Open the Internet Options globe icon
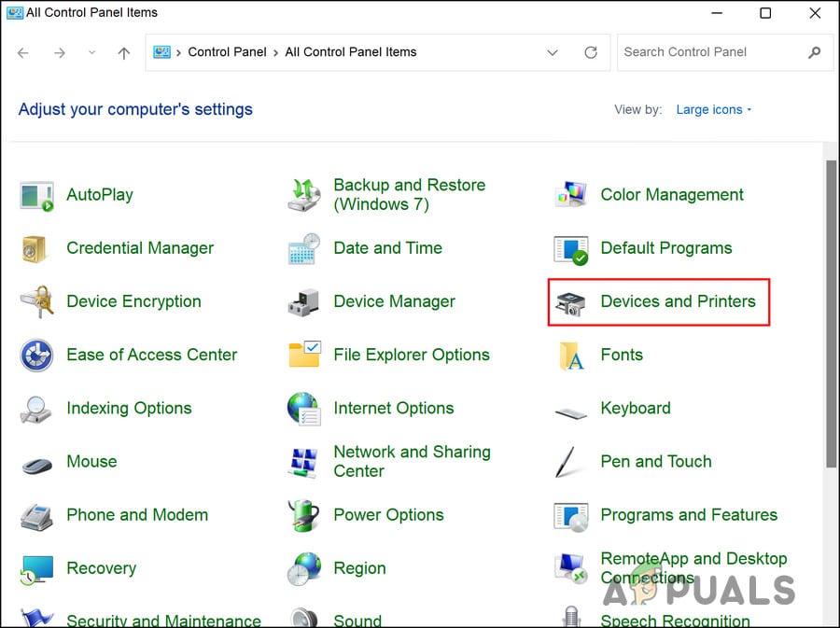This screenshot has width=840, height=628. click(304, 409)
